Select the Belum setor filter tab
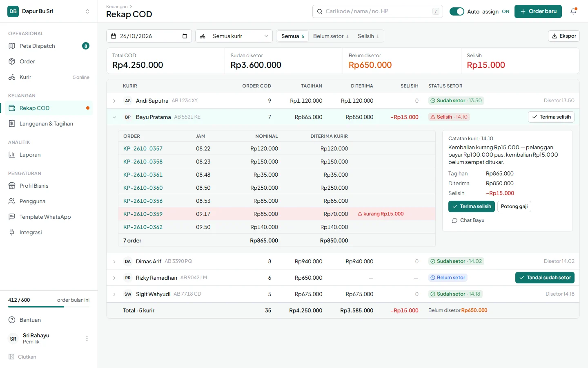 (331, 36)
